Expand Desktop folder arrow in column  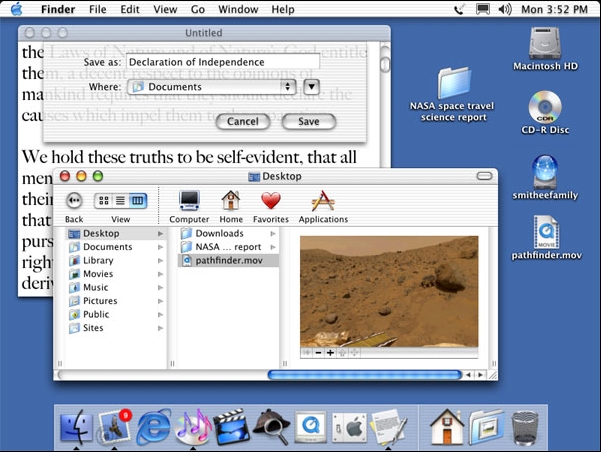pyautogui.click(x=160, y=233)
